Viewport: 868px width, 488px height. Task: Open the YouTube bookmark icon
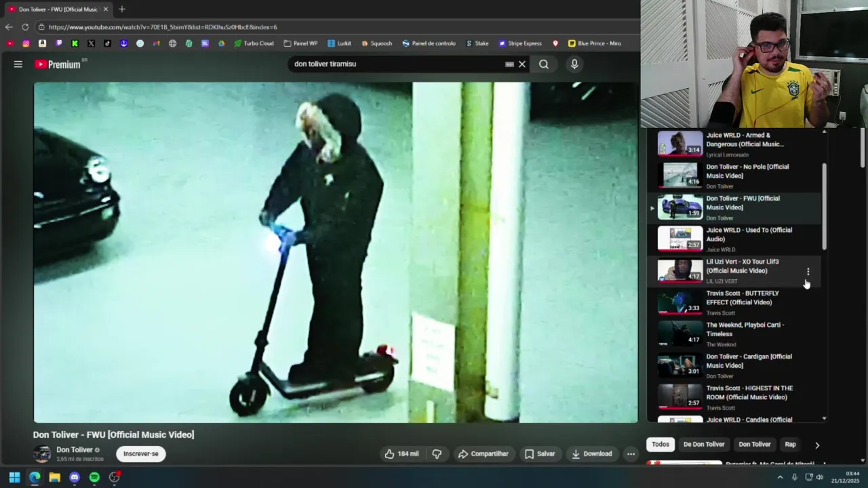tap(9, 43)
